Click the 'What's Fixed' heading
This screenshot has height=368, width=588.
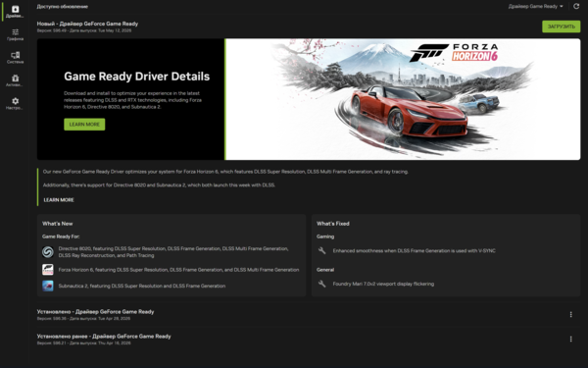tap(332, 224)
